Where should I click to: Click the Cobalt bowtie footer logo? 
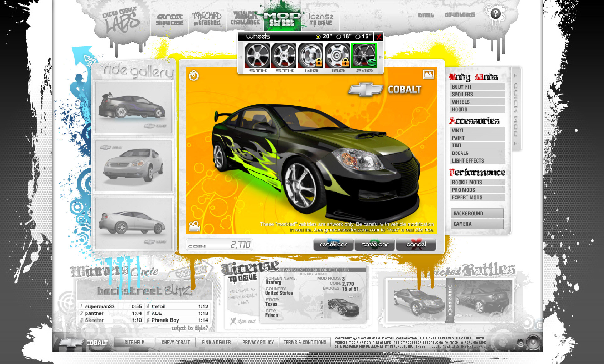pos(84,343)
